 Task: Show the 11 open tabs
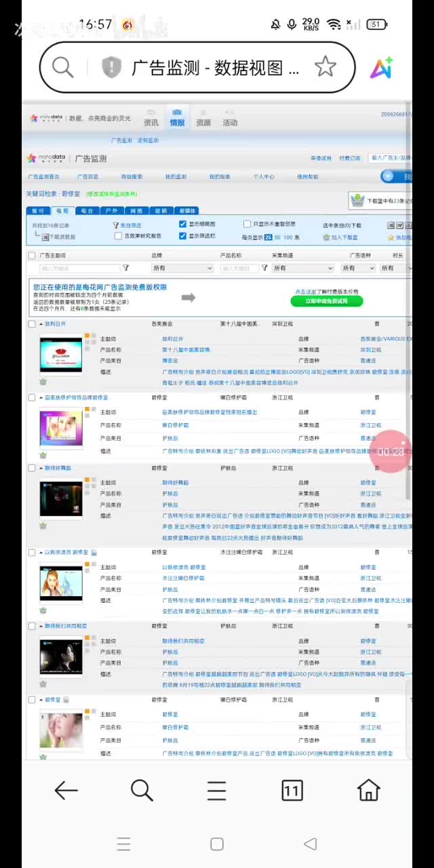click(x=292, y=790)
